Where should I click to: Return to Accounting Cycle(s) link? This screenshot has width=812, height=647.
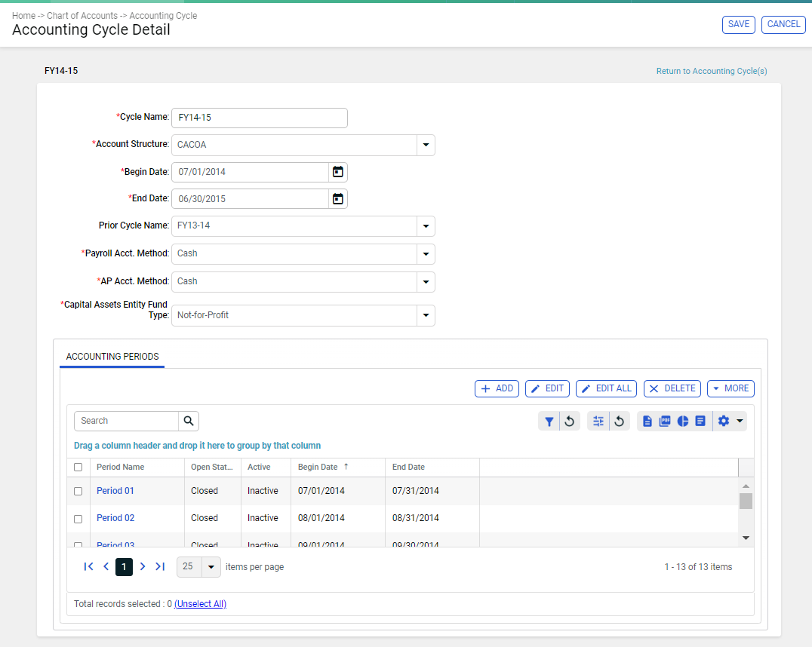(x=712, y=71)
